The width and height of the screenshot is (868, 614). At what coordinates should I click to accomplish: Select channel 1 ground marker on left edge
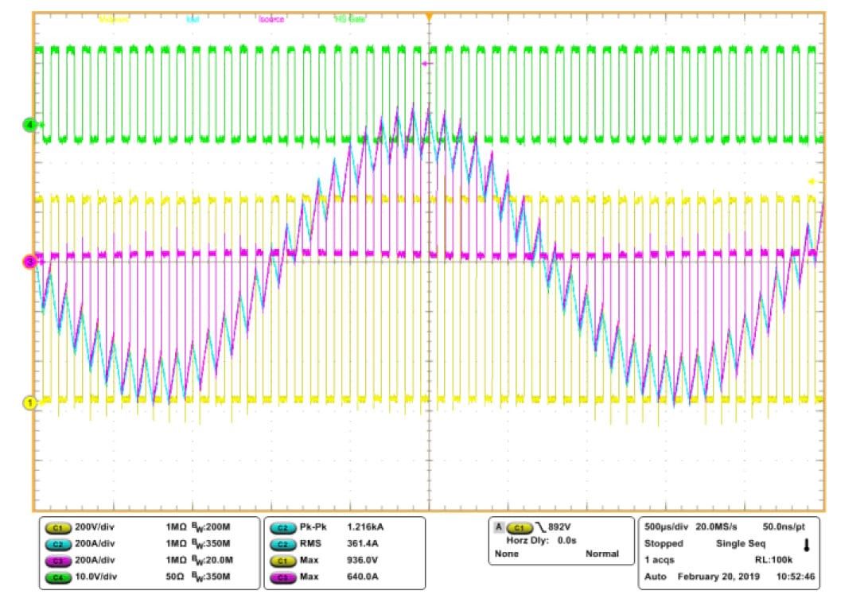[31, 403]
